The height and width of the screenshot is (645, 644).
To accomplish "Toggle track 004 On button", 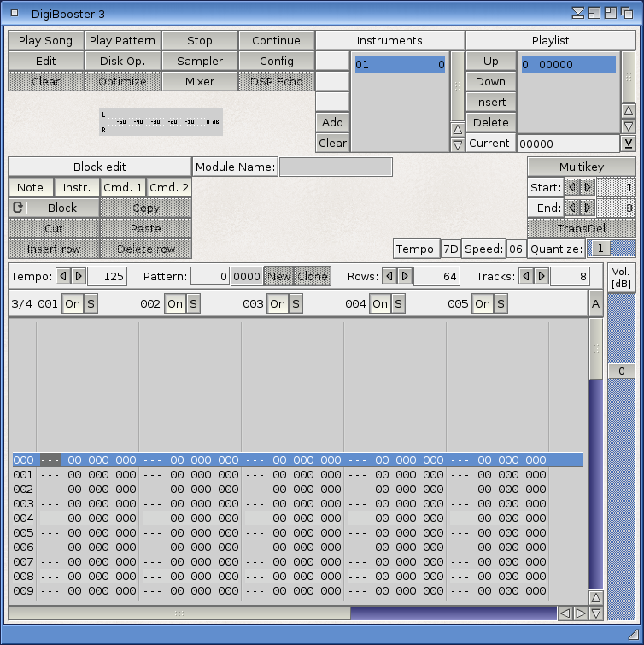I will coord(380,303).
